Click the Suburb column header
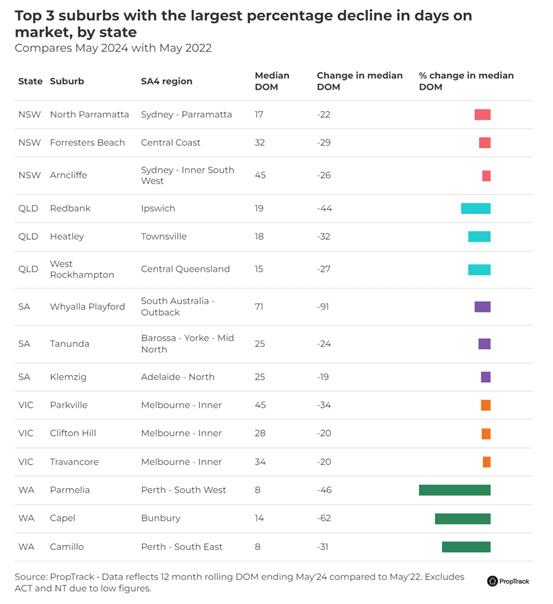The image size is (553, 604). point(67,81)
